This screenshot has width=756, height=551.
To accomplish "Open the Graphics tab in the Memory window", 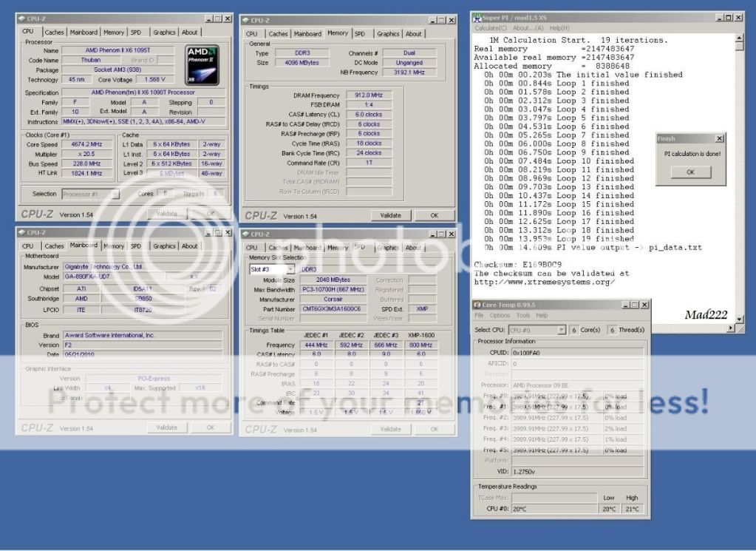I will [388, 34].
